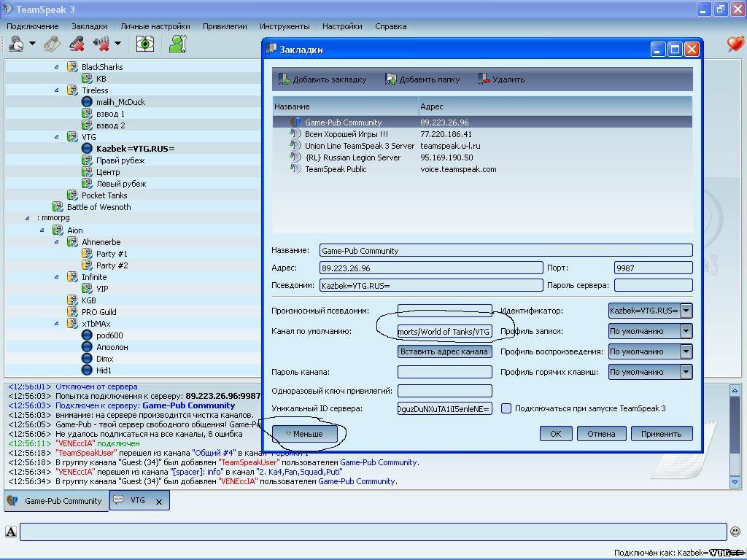Open the connect icon dropdown arrow
The width and height of the screenshot is (747, 560).
pyautogui.click(x=32, y=44)
